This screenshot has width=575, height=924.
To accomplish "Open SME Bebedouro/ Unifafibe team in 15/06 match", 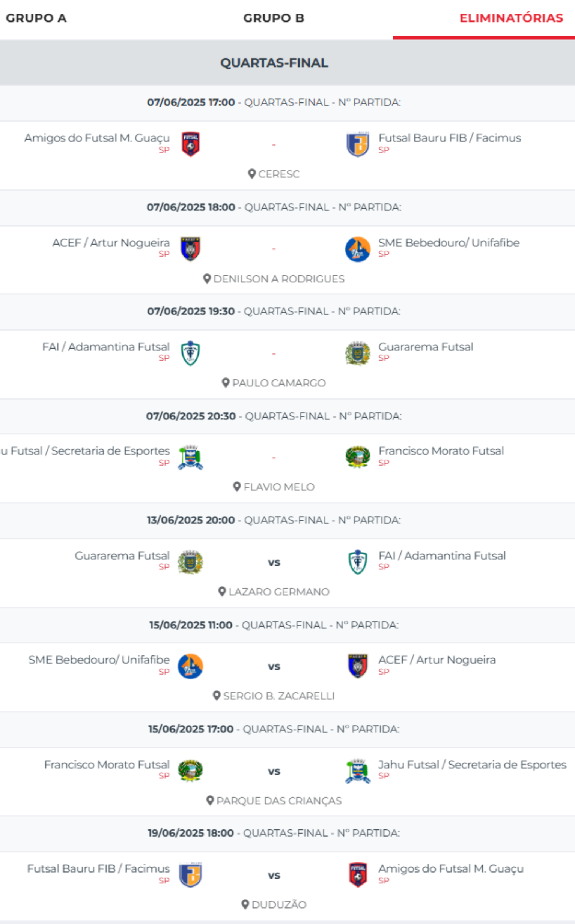I will (x=99, y=660).
